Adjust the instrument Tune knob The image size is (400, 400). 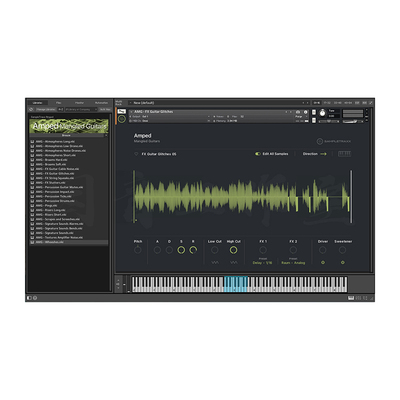[322, 113]
